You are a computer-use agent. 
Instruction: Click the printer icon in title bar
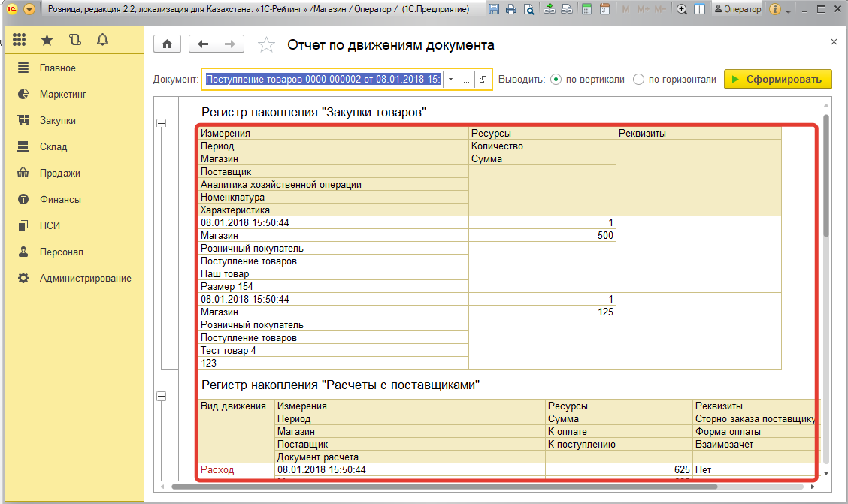(x=511, y=10)
